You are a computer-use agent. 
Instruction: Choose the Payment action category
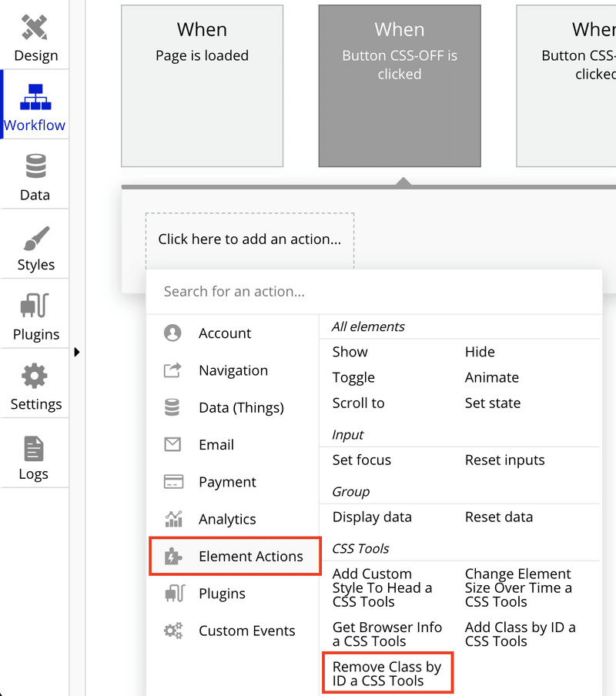227,482
